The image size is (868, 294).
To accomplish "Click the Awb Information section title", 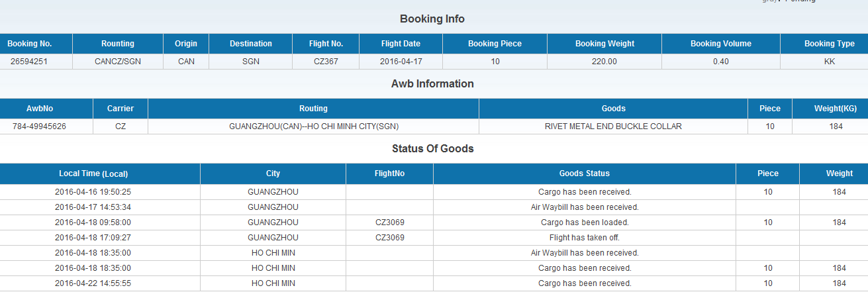I will pos(432,84).
